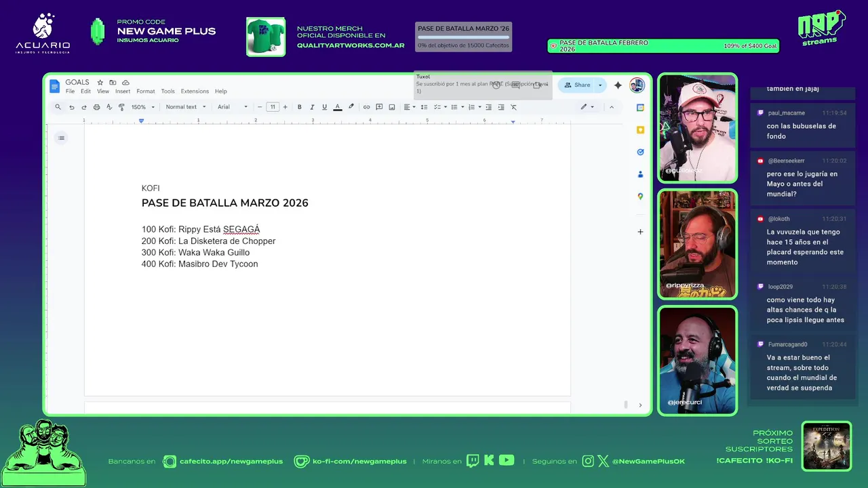Click the font size field showing 11
Image resolution: width=868 pixels, height=488 pixels.
(x=273, y=107)
